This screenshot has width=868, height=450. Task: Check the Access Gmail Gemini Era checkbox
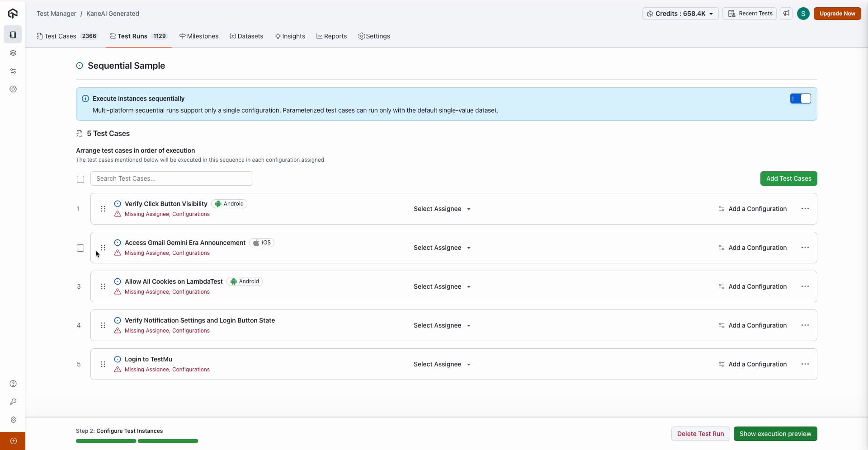(x=80, y=248)
